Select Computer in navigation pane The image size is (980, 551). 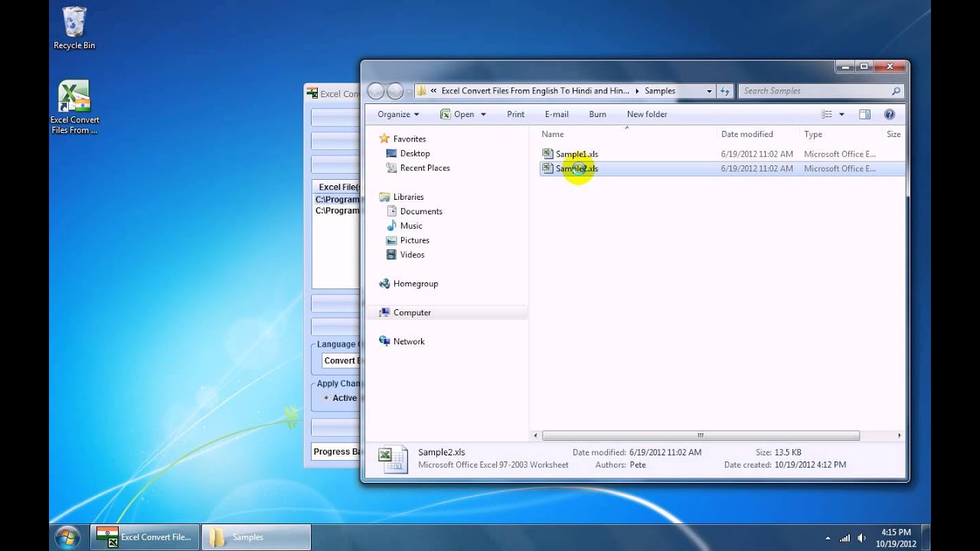click(412, 312)
